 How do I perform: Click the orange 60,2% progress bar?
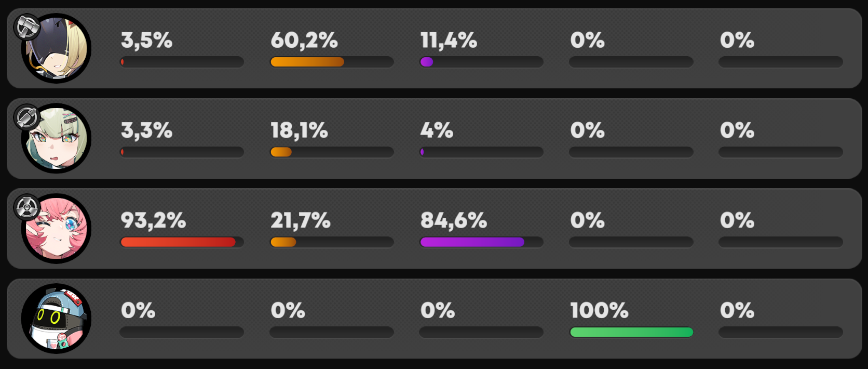[332, 62]
